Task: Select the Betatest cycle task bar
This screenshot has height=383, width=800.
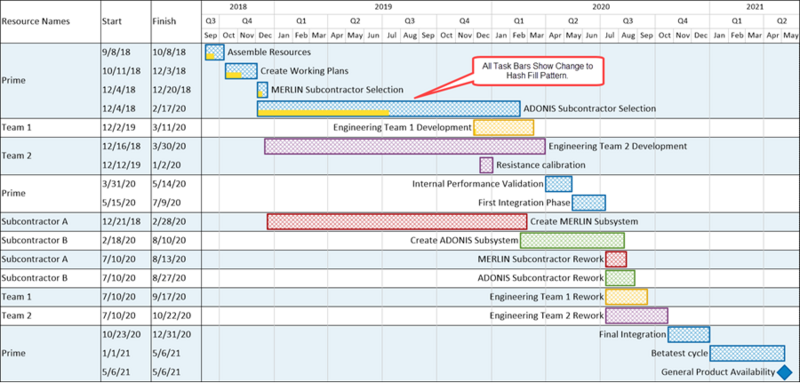Action: (747, 353)
